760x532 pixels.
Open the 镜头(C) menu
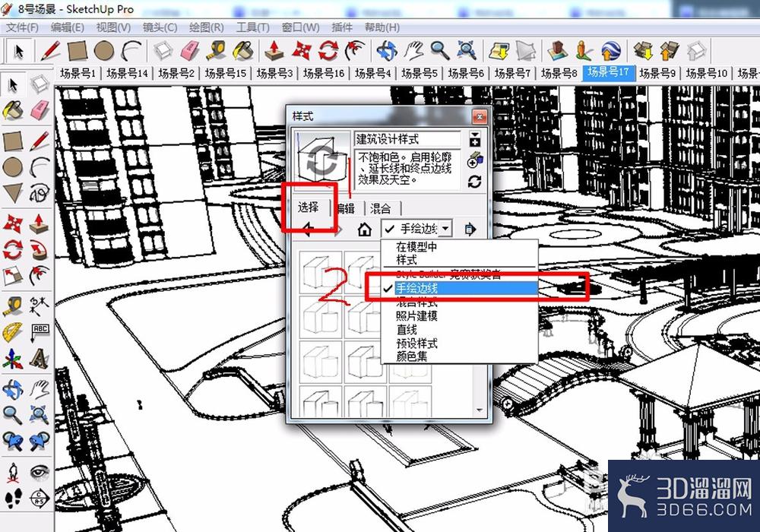[160, 27]
